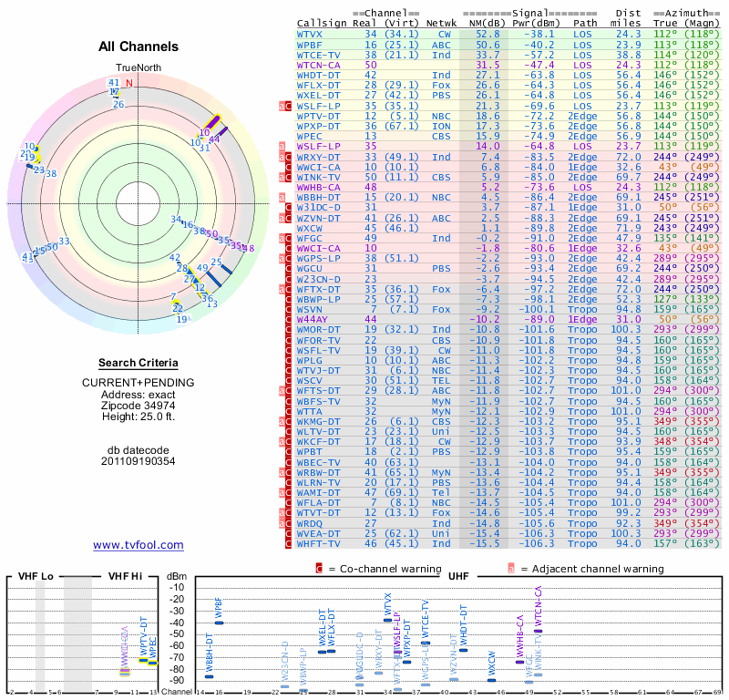Click the co-channel badge beside WHFT-TV

point(288,543)
